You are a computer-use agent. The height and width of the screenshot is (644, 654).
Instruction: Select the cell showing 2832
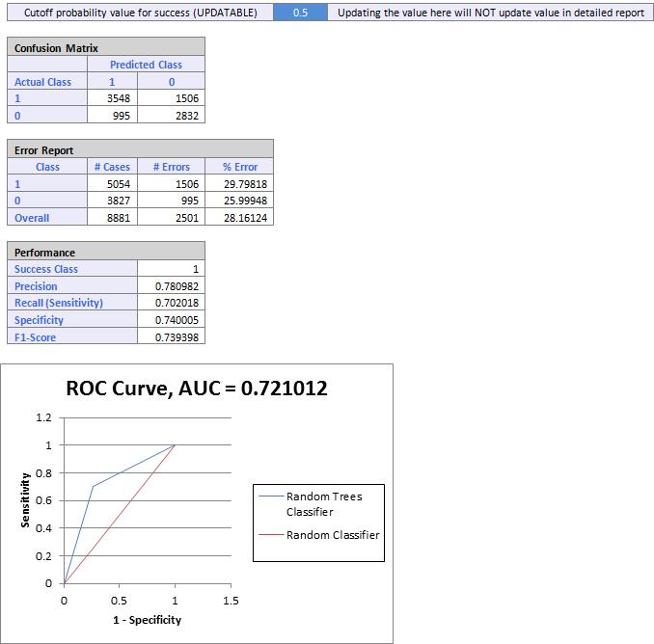pos(171,116)
